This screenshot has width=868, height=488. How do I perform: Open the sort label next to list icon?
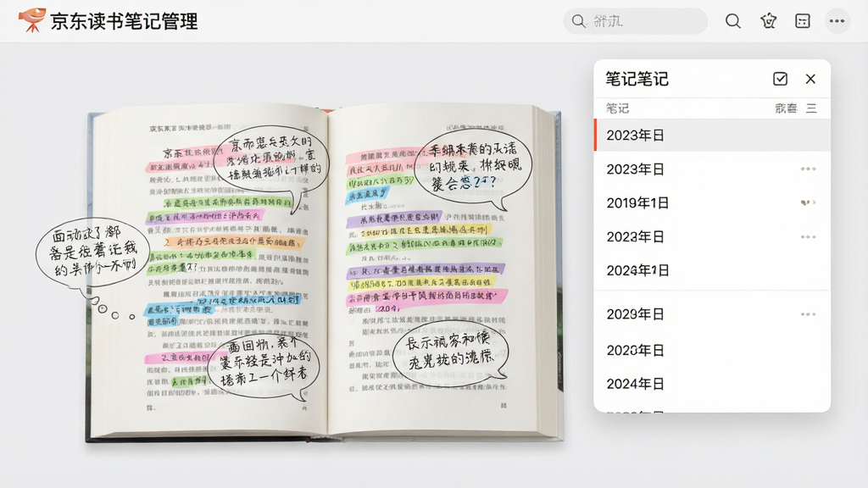786,108
